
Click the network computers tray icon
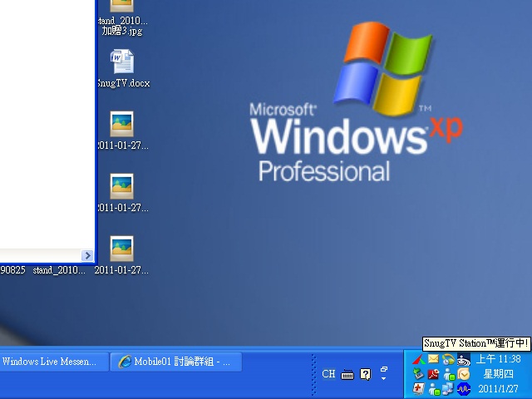[x=448, y=389]
